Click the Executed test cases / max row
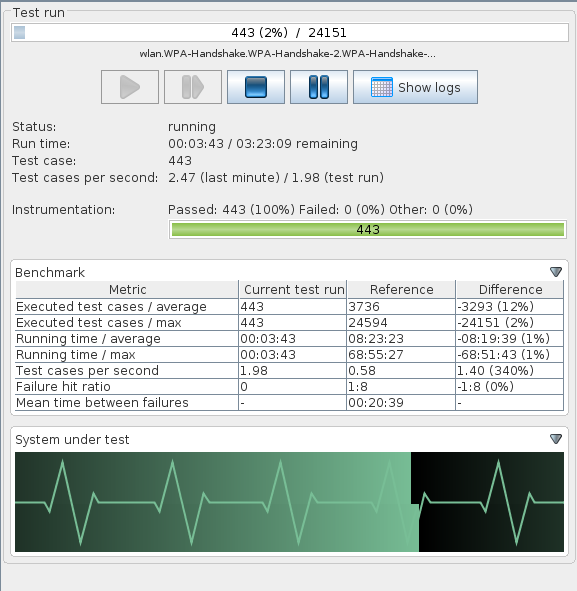Image resolution: width=577 pixels, height=591 pixels. [x=289, y=323]
